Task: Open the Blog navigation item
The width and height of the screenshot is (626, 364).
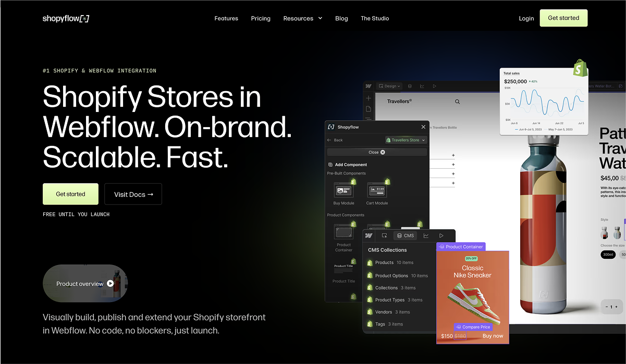Action: pyautogui.click(x=341, y=18)
